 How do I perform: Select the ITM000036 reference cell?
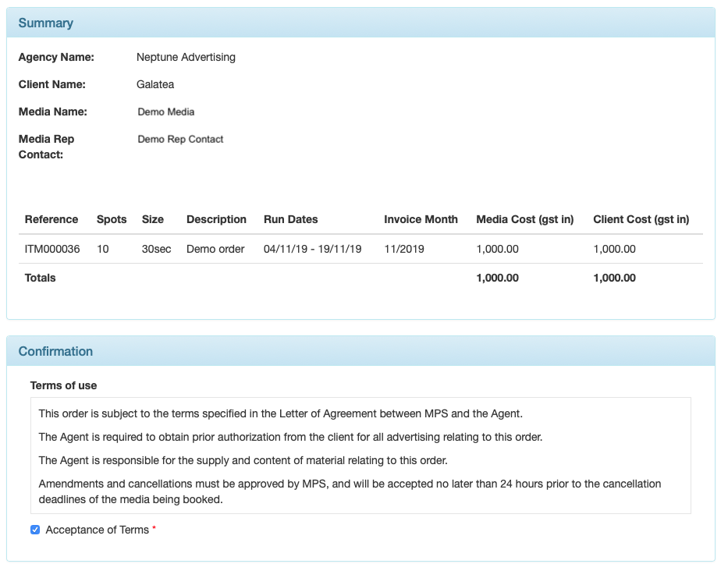point(52,250)
